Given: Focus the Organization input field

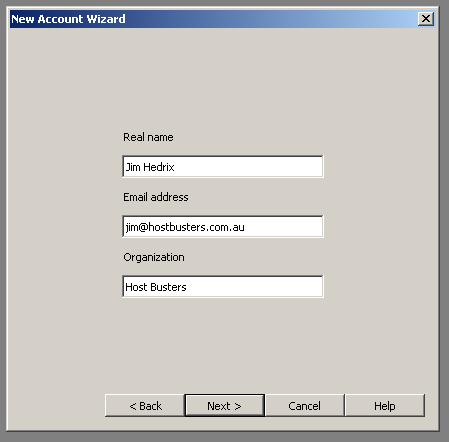Looking at the screenshot, I should click(223, 286).
